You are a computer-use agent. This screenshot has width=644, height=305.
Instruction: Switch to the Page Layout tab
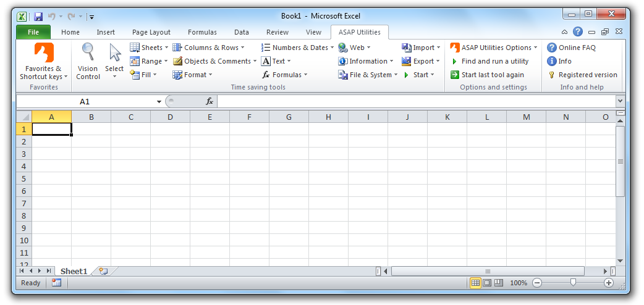151,32
